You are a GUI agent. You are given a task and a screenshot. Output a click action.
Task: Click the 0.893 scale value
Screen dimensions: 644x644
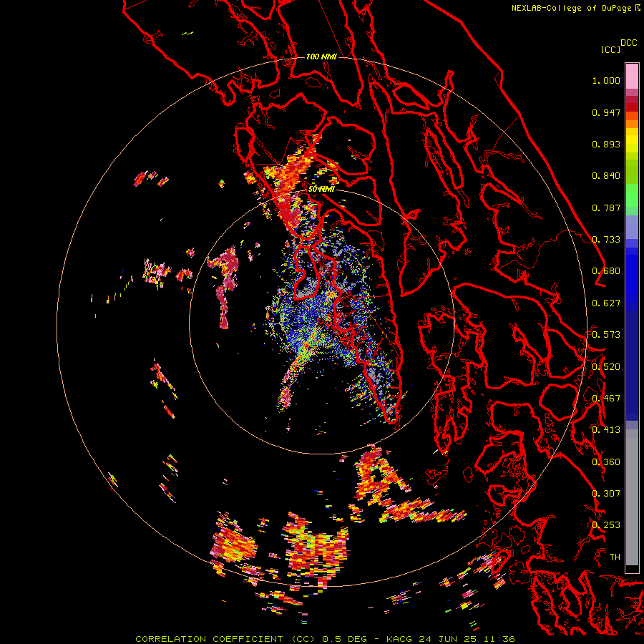click(606, 144)
